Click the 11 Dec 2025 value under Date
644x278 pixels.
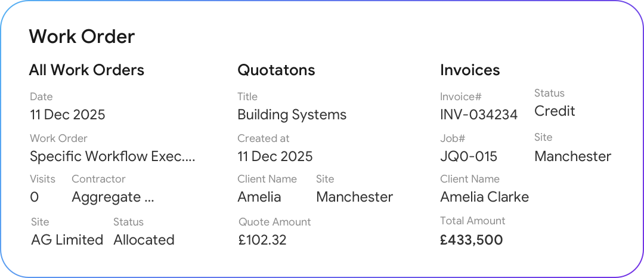click(67, 115)
